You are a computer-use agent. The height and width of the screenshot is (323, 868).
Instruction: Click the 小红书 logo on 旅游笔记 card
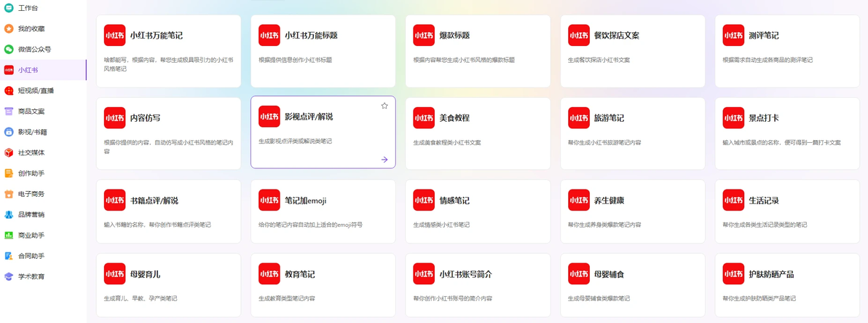(578, 118)
